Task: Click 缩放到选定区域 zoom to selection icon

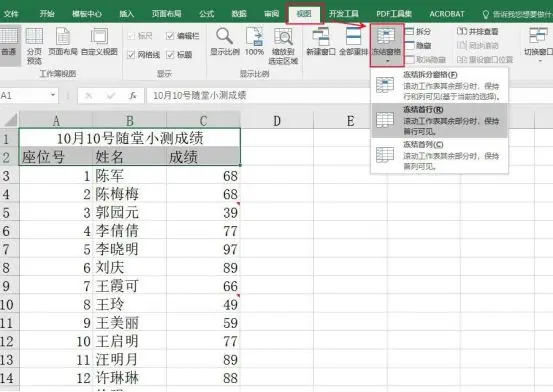Action: 283,46
